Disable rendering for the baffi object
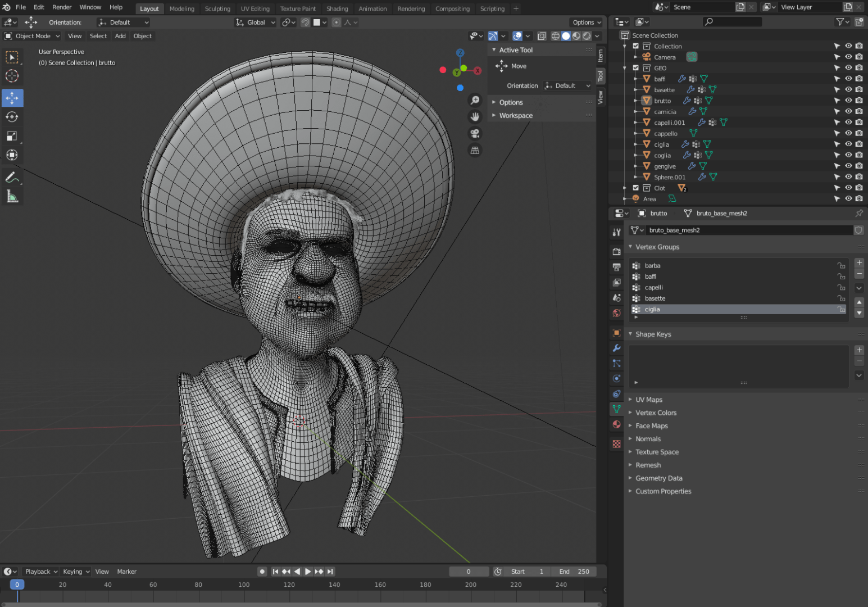This screenshot has width=868, height=607. pos(859,79)
